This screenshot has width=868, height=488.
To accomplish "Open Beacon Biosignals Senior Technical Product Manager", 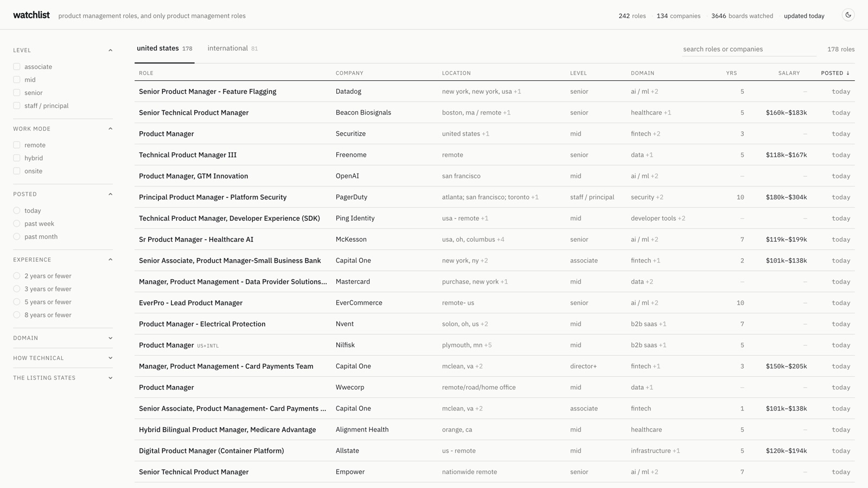I will [x=194, y=113].
